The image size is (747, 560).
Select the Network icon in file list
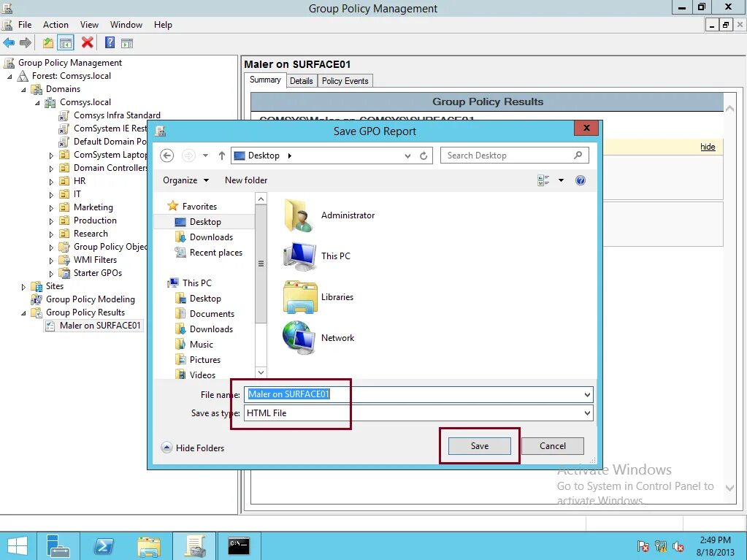(x=299, y=337)
